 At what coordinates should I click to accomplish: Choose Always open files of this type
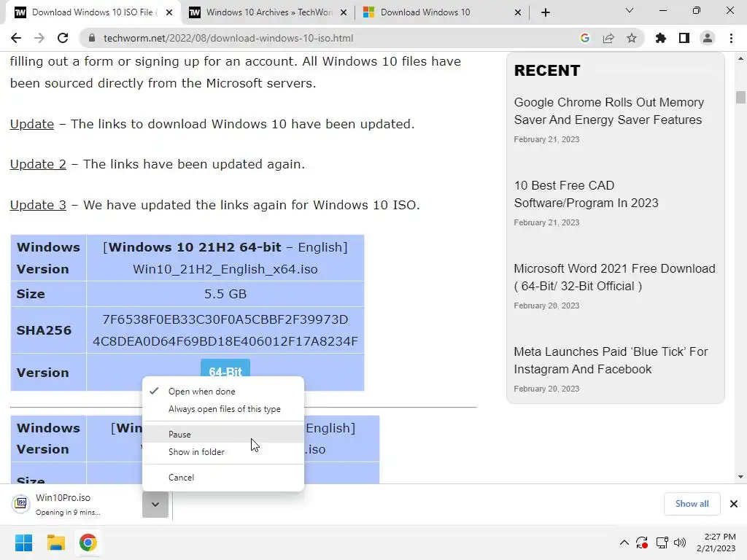(x=223, y=409)
